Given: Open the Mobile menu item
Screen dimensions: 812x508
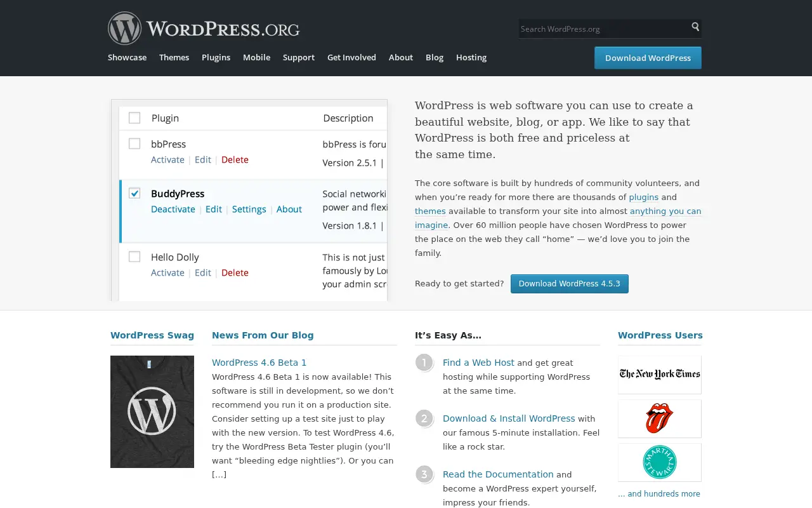Looking at the screenshot, I should (256, 57).
